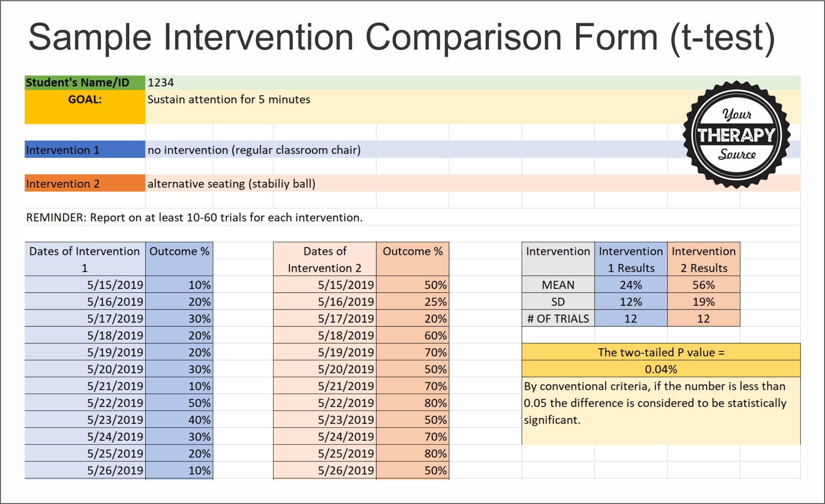Click the Dates of Intervention 1 header
This screenshot has width=825, height=504.
coord(85,259)
